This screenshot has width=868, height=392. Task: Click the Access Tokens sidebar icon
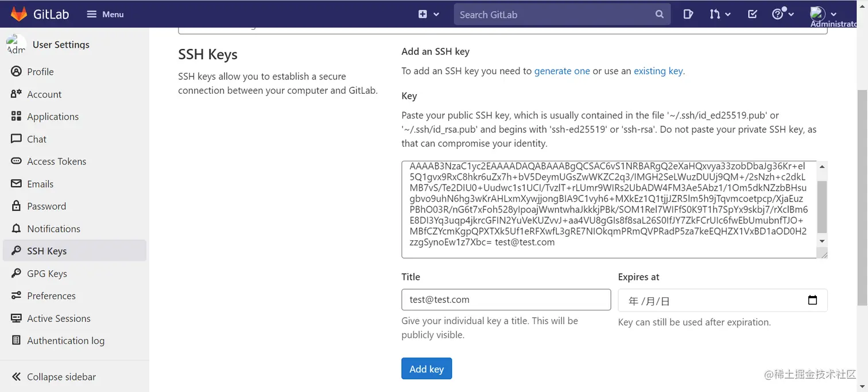point(16,162)
